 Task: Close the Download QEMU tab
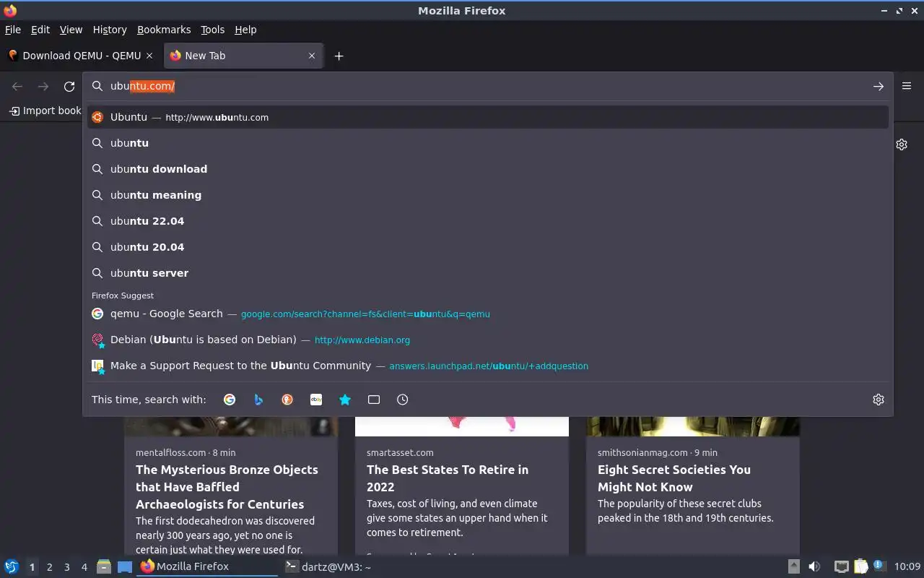pyautogui.click(x=149, y=56)
